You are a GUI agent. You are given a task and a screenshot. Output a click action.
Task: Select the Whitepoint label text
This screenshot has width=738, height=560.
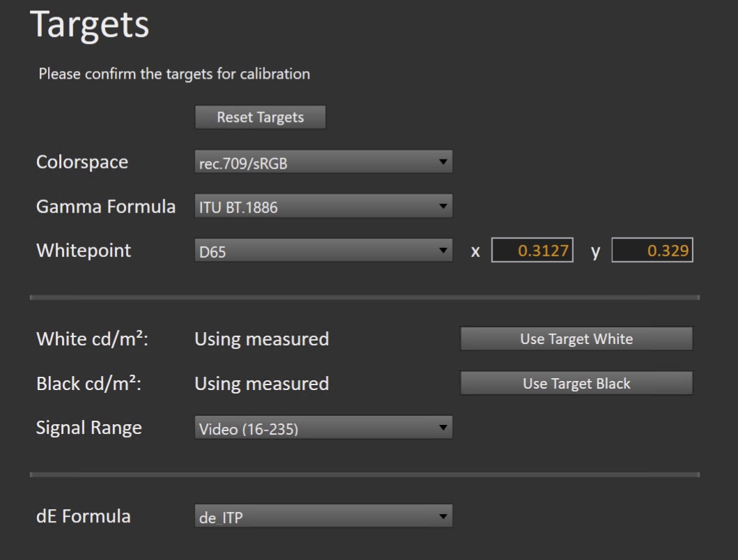(x=84, y=251)
